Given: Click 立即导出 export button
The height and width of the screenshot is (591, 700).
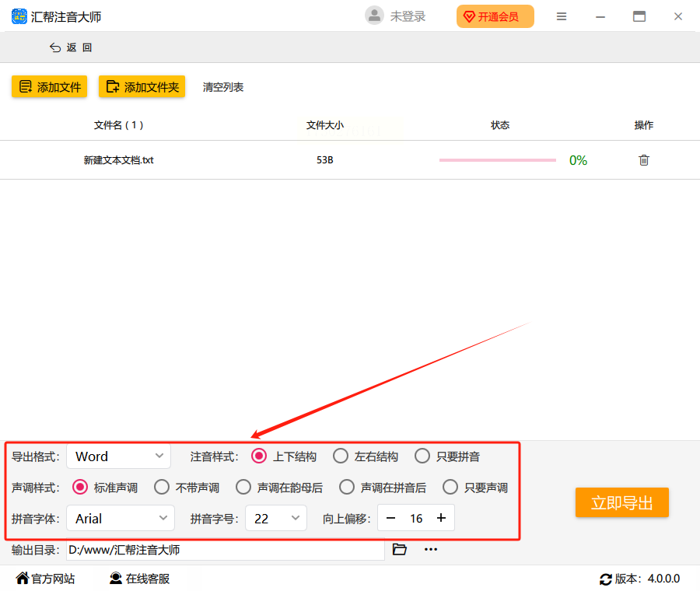Looking at the screenshot, I should (x=622, y=502).
